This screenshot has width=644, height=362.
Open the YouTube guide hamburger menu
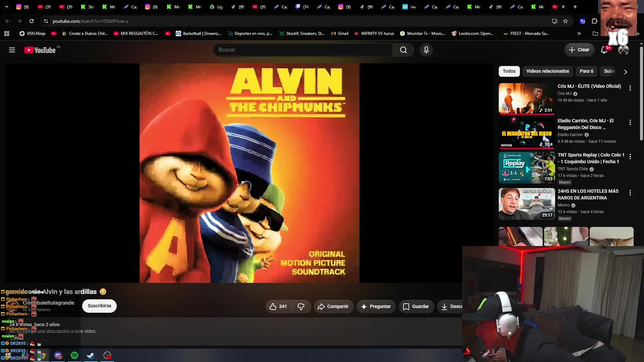tap(12, 50)
